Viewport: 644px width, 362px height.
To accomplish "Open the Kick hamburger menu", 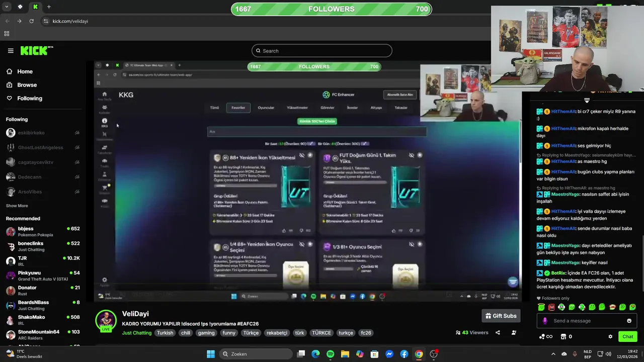I will (11, 51).
